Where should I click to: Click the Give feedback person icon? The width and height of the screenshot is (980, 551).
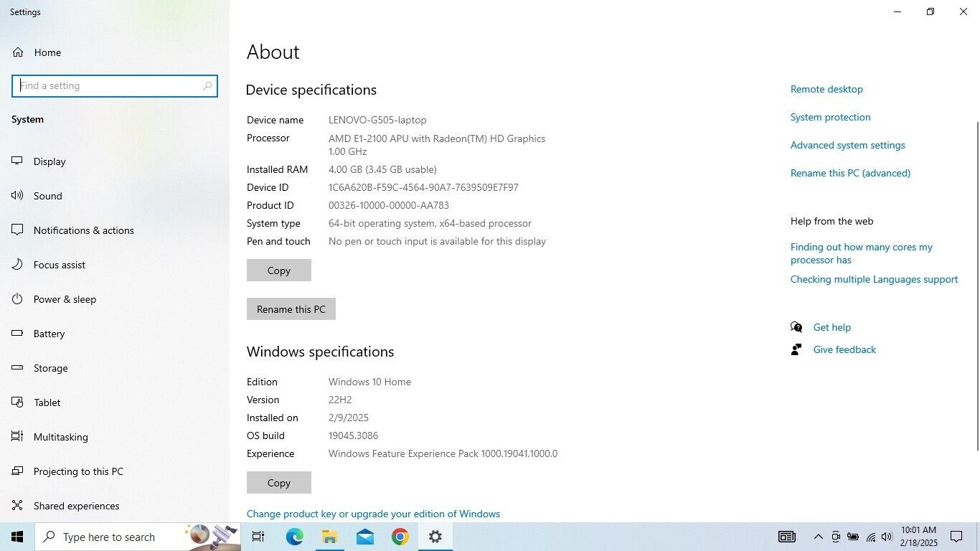796,349
